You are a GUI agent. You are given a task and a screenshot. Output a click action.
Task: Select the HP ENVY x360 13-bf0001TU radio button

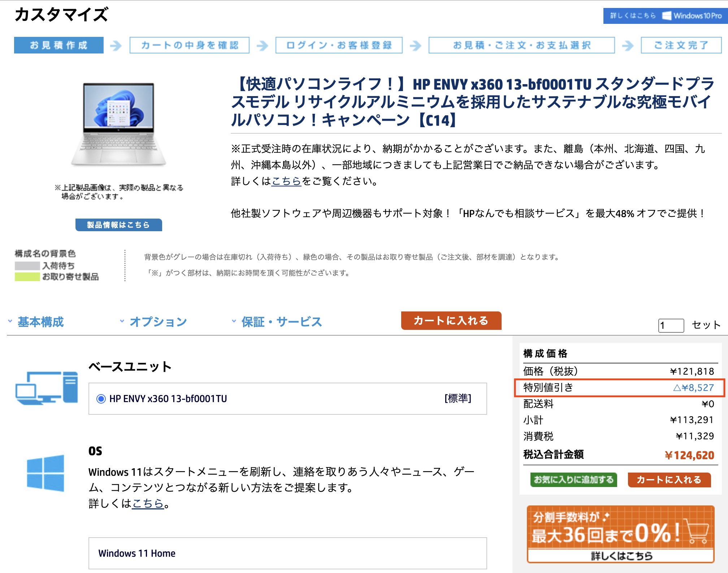pos(101,399)
